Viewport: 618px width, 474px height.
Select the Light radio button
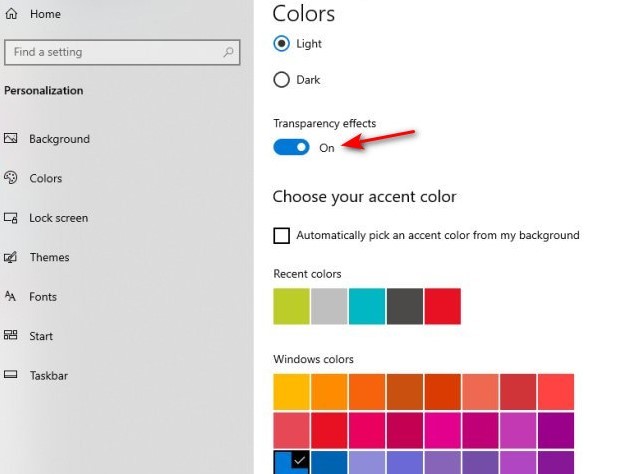282,44
